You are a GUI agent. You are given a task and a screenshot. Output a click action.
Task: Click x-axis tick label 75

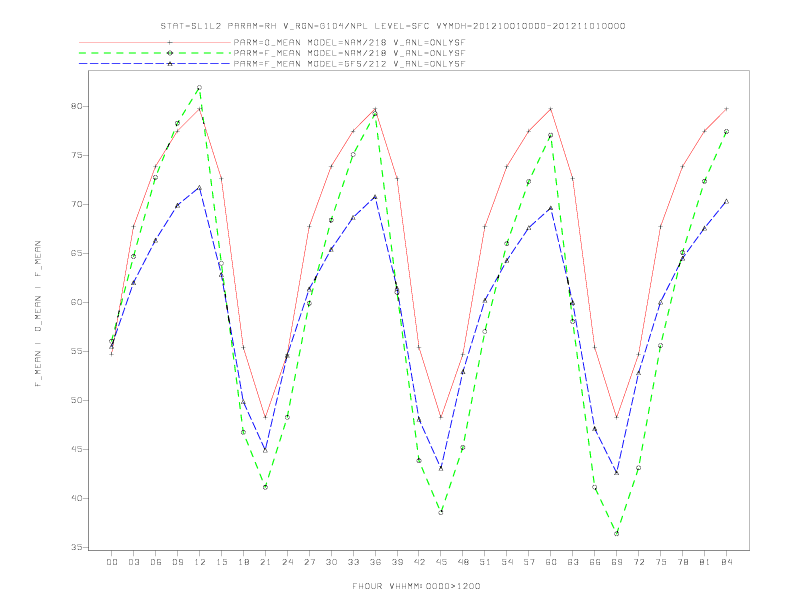(x=661, y=562)
